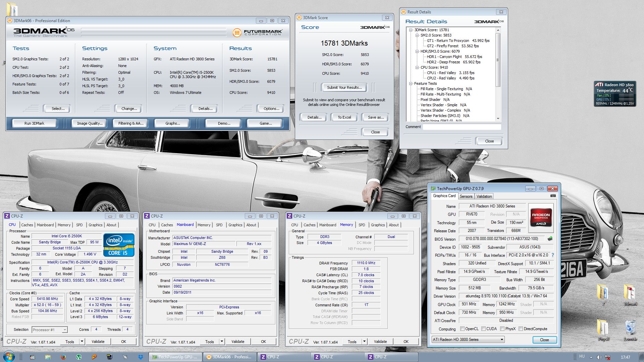
Task: Open the Z folder on the desktop
Action: point(603,295)
